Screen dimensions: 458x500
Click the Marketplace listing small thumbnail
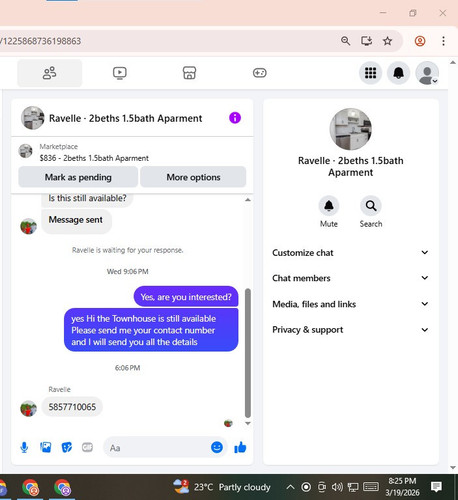click(x=25, y=151)
